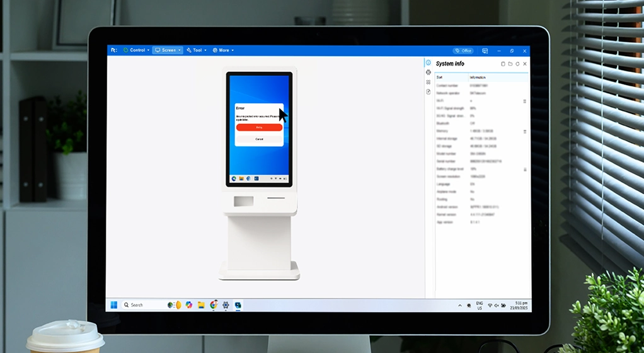Click the gear icon in side panel strip

[428, 72]
